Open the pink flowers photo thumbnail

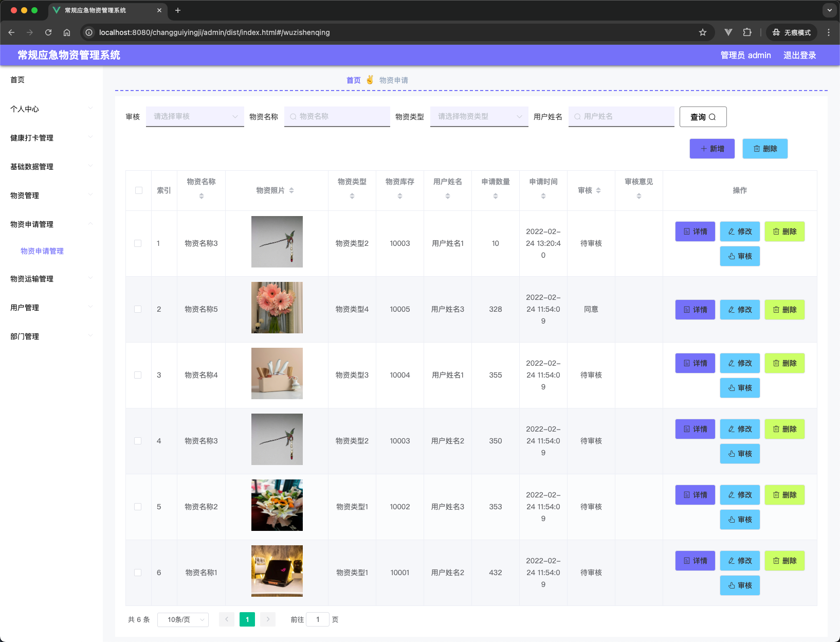(x=277, y=308)
